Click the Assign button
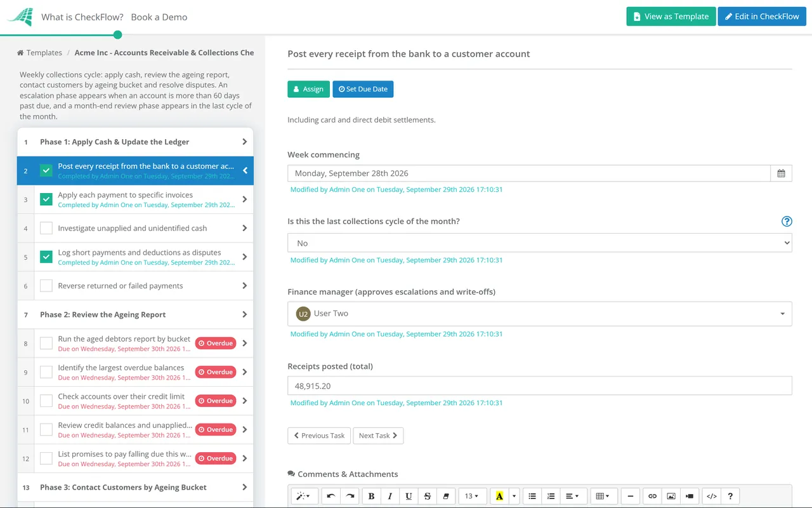This screenshot has height=508, width=812. coord(308,89)
